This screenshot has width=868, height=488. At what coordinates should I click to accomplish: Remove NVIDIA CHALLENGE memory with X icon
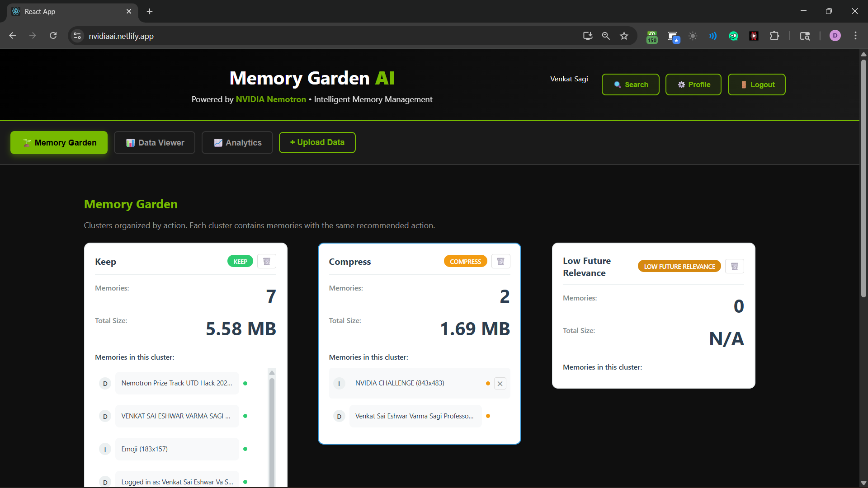click(500, 384)
